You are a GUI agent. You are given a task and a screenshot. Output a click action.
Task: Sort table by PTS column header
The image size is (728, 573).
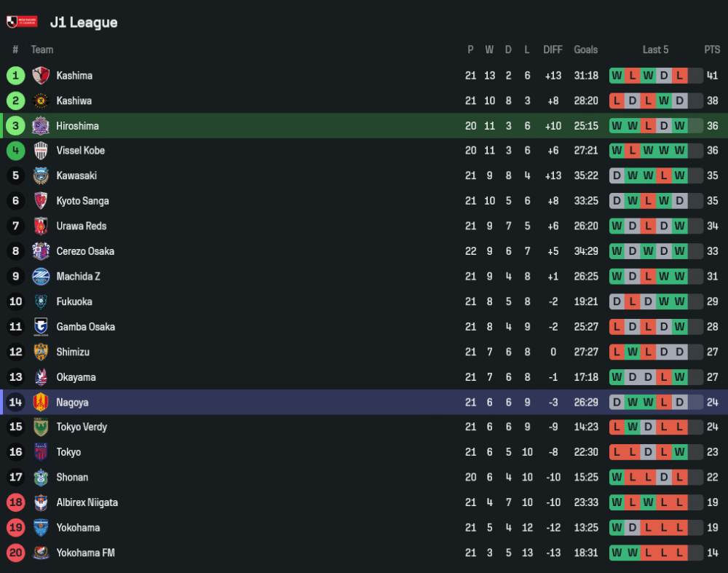(711, 50)
